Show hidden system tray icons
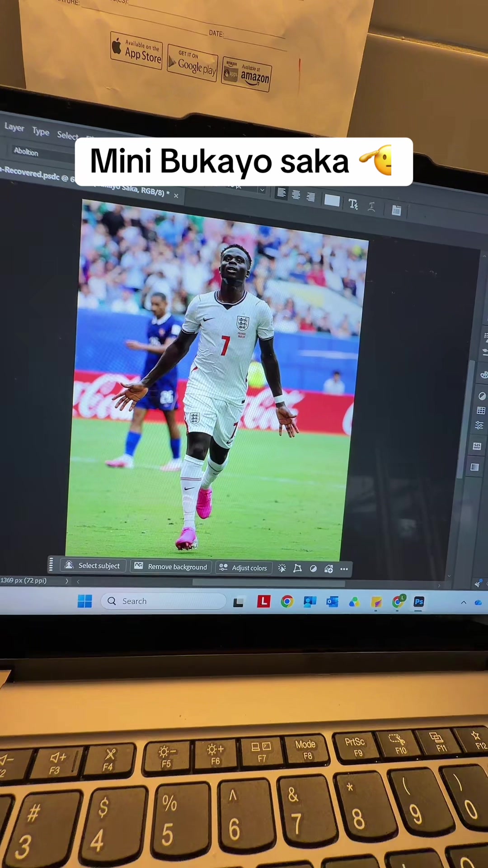488x868 pixels. [x=464, y=603]
